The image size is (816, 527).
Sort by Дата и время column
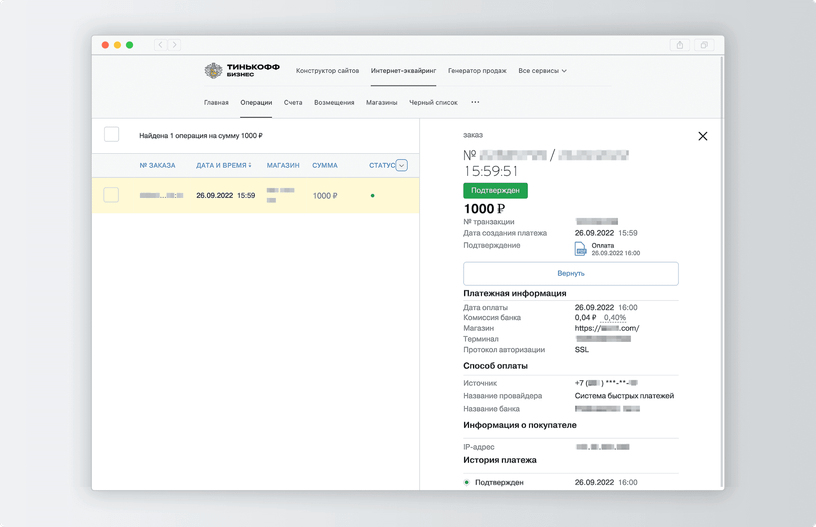(x=224, y=165)
